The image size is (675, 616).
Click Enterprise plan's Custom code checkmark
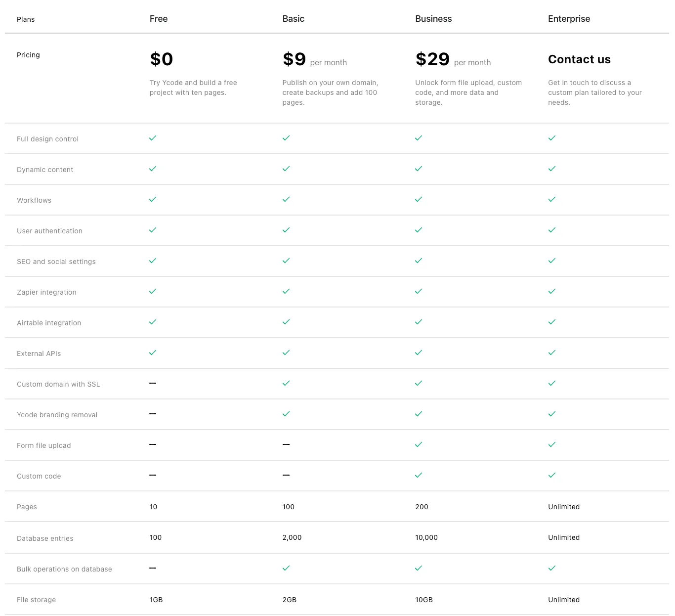coord(552,475)
